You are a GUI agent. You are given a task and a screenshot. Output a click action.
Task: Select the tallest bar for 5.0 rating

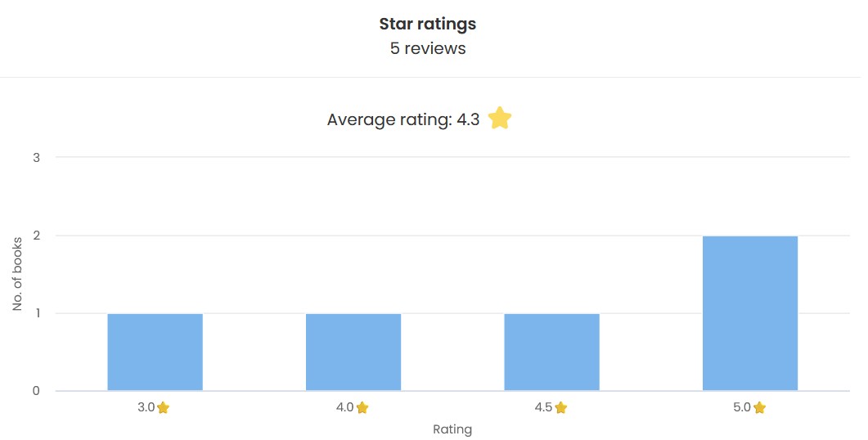point(749,313)
